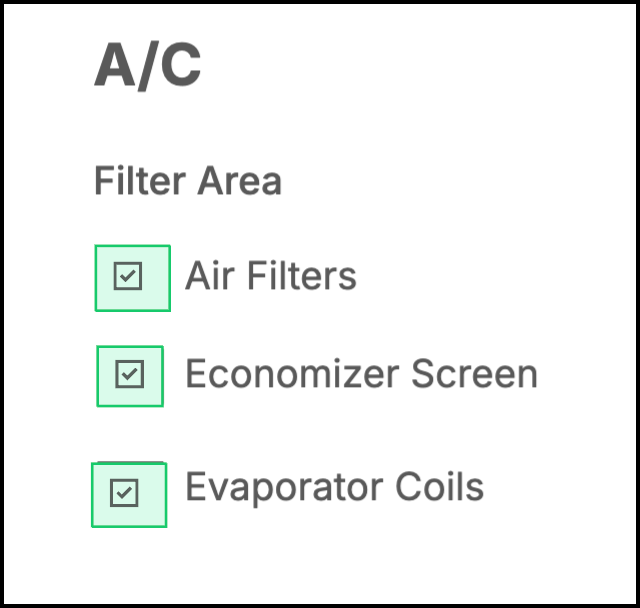Click the word Screen in Economizer Screen
This screenshot has height=608, width=640.
(474, 374)
